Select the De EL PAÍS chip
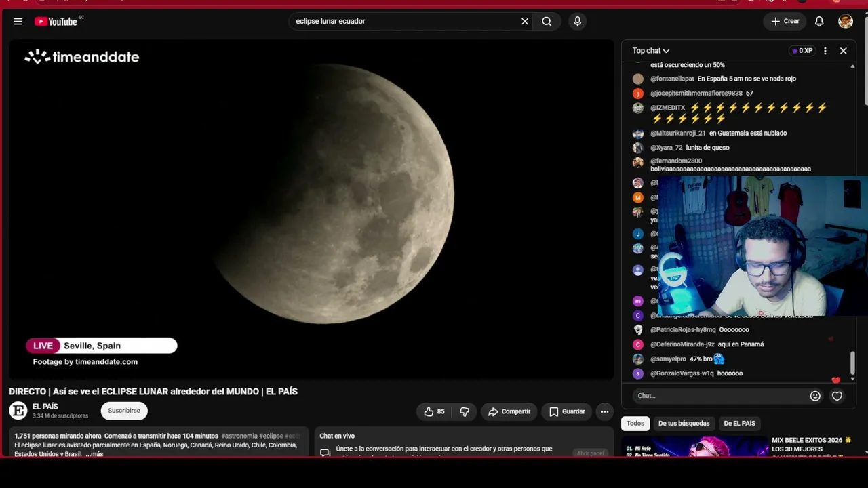Screen dimensions: 868x488 (x=740, y=424)
